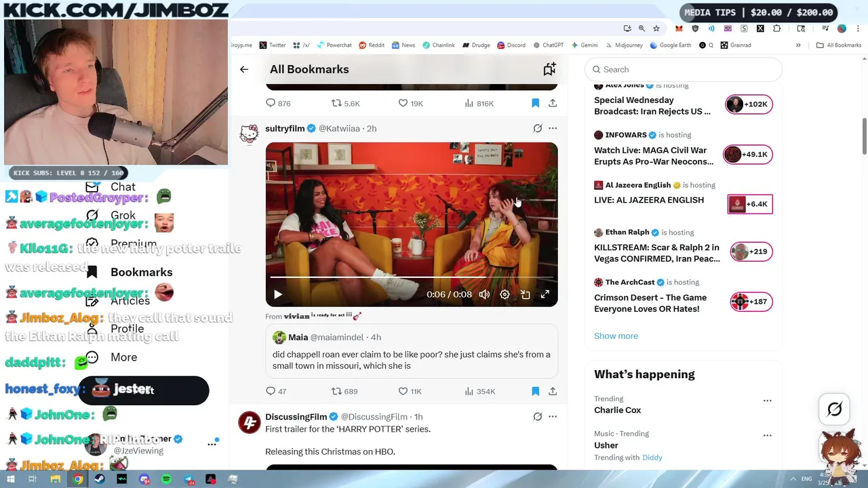
Task: Open Discord from the taskbar
Action: pos(144,479)
